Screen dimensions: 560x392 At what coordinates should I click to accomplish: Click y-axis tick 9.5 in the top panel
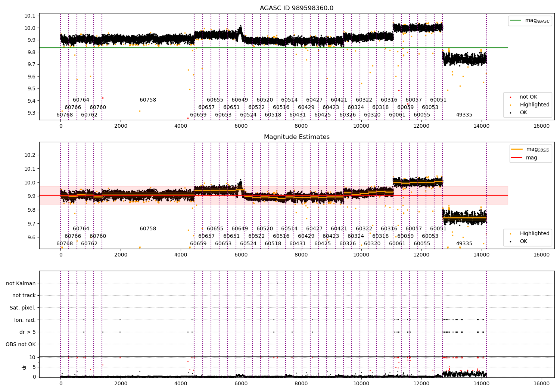click(x=32, y=89)
